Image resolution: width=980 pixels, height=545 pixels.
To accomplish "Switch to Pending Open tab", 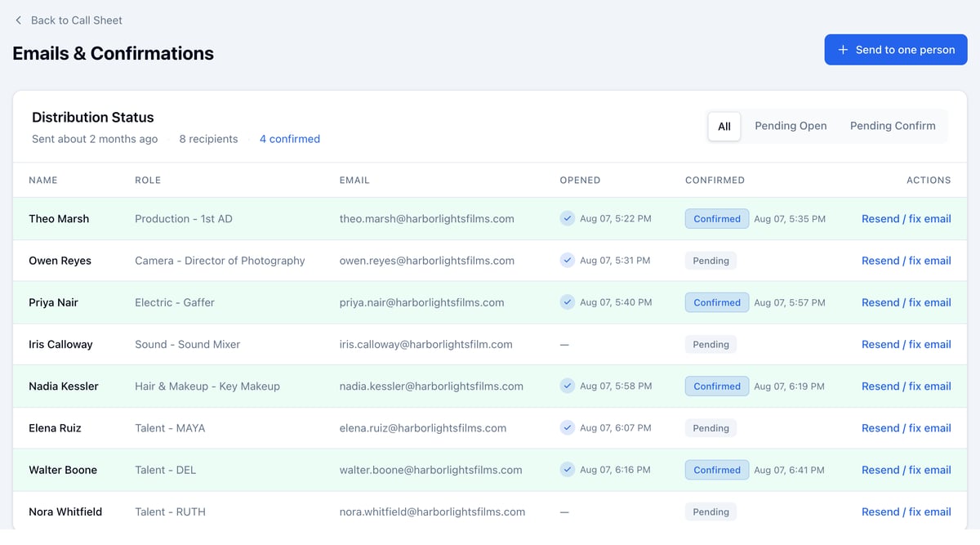I will [x=791, y=126].
